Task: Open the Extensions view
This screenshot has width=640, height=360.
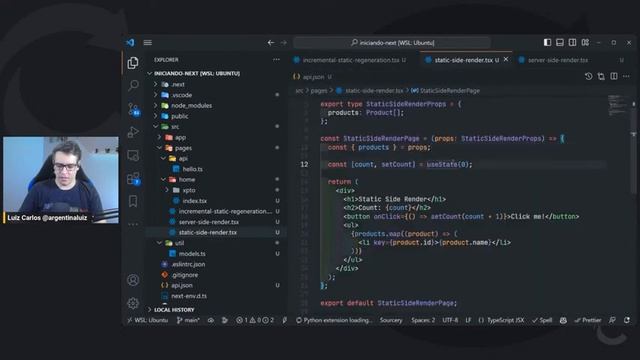Action: (133, 178)
